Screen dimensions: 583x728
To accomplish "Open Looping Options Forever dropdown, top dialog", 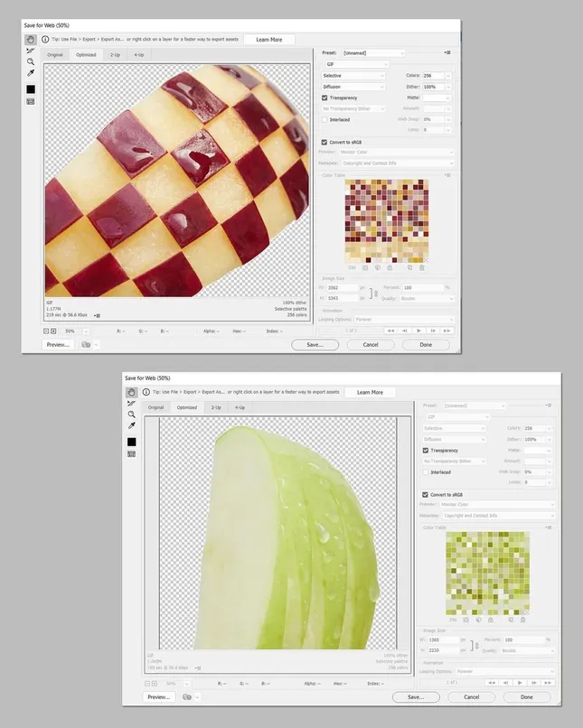I will 404,320.
